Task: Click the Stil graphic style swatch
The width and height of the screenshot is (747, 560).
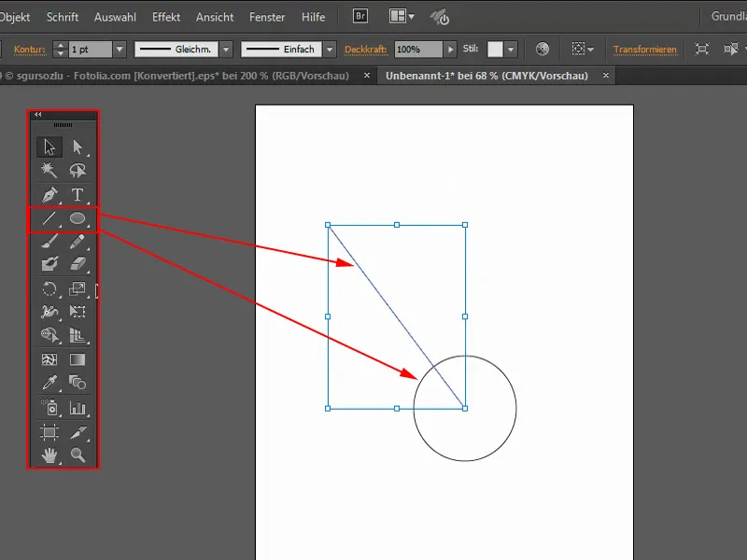Action: (x=495, y=49)
